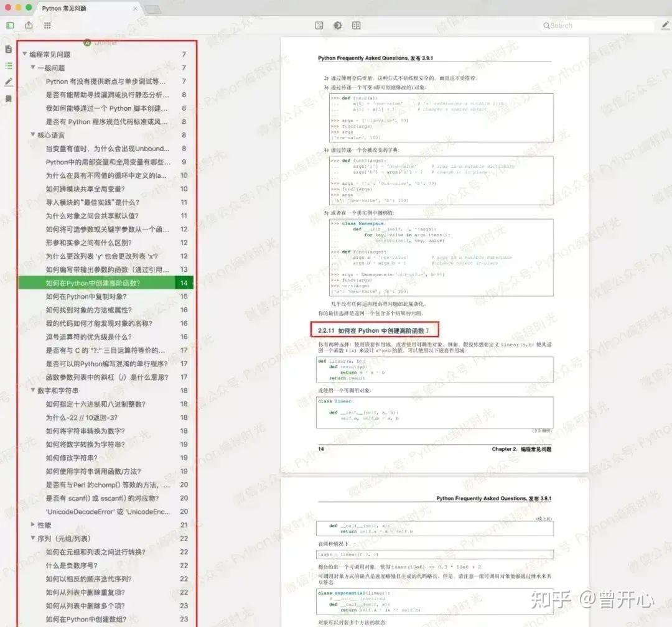This screenshot has width=672, height=627.
Task: Click the fit-page view icon in toolbar
Action: click(x=319, y=26)
